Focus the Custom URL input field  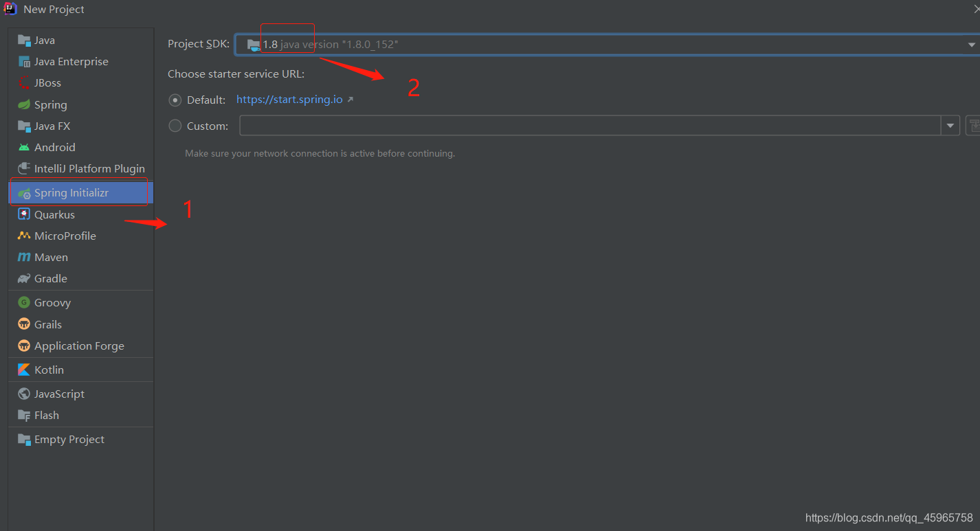[x=590, y=126]
